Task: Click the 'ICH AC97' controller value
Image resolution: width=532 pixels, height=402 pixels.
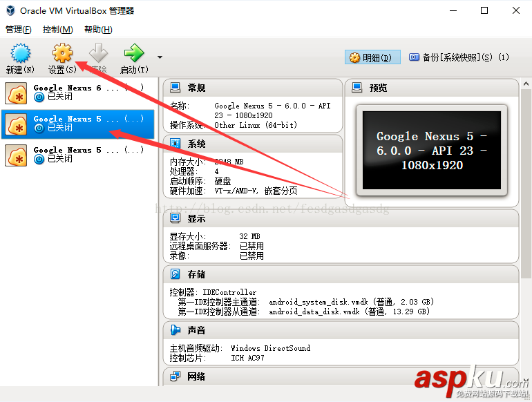Action: (247, 358)
